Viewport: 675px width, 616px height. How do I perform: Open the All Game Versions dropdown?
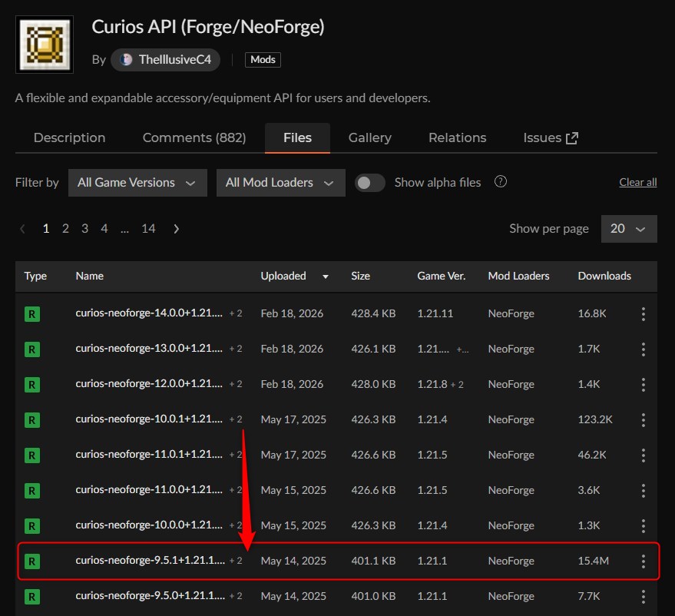(137, 183)
